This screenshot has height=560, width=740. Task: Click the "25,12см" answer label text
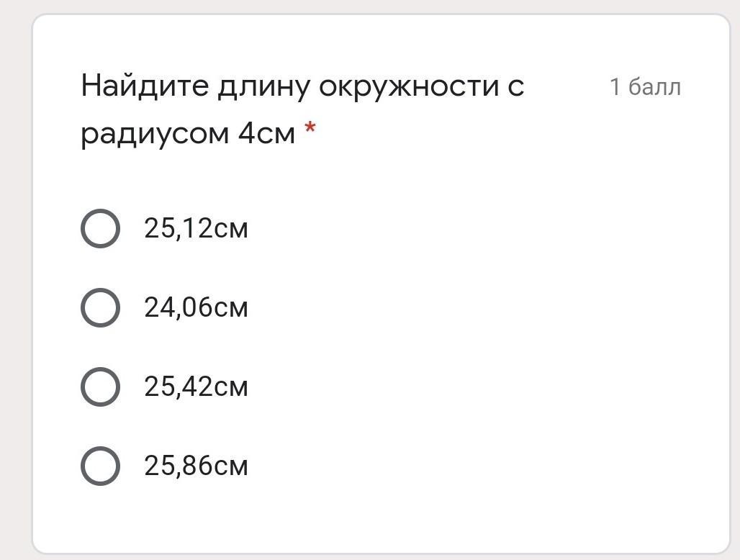point(196,228)
